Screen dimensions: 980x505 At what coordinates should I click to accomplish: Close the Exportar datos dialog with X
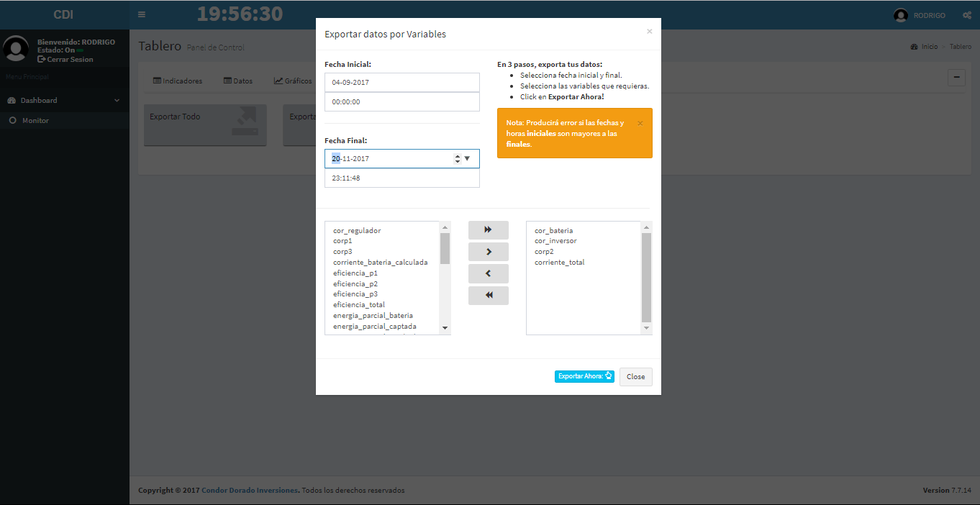pyautogui.click(x=649, y=32)
